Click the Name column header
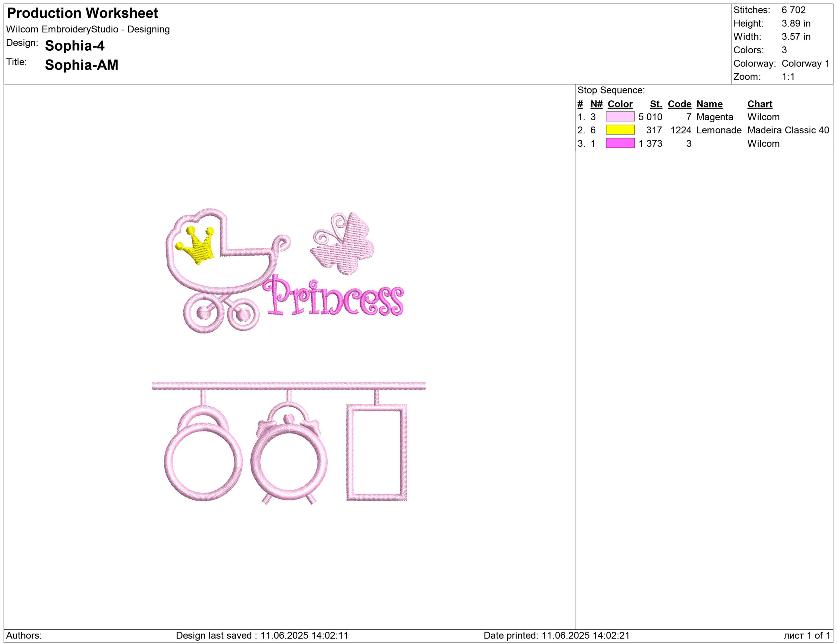 (x=709, y=104)
